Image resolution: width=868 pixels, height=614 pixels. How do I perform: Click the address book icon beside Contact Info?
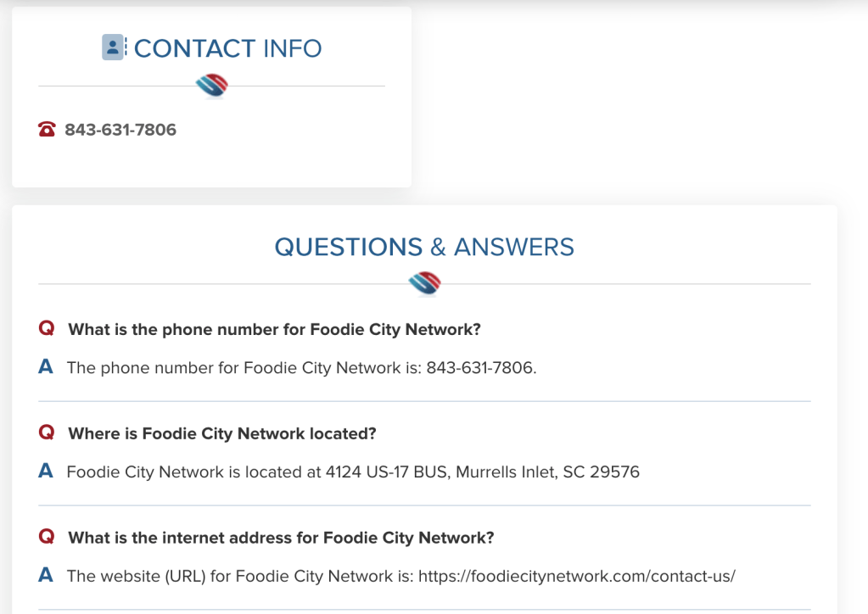[x=113, y=47]
